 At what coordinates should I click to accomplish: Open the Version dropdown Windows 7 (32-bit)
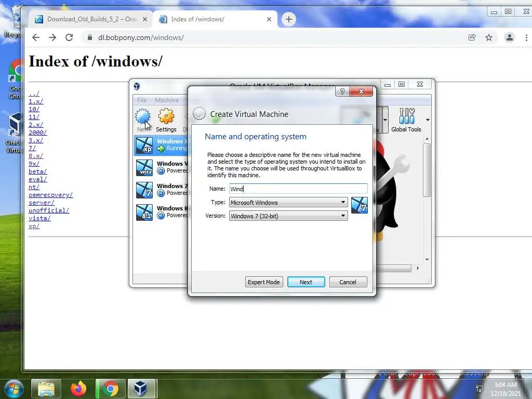click(x=288, y=216)
